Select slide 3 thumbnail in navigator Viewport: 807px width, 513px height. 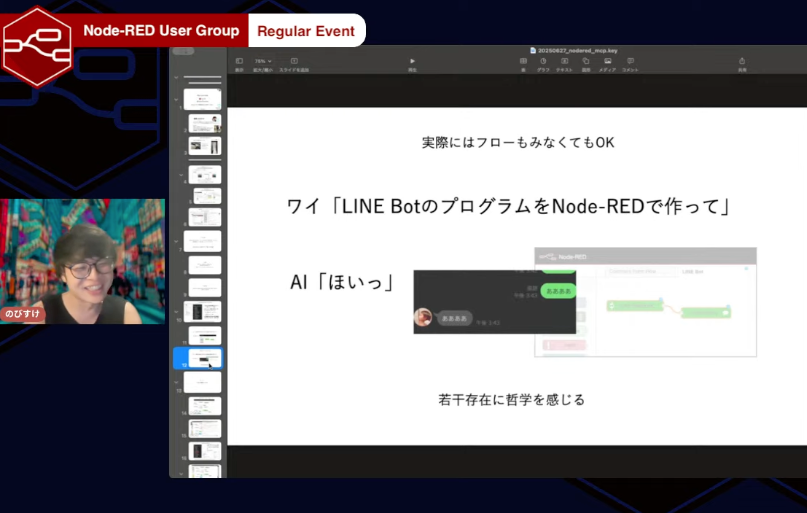[x=205, y=146]
